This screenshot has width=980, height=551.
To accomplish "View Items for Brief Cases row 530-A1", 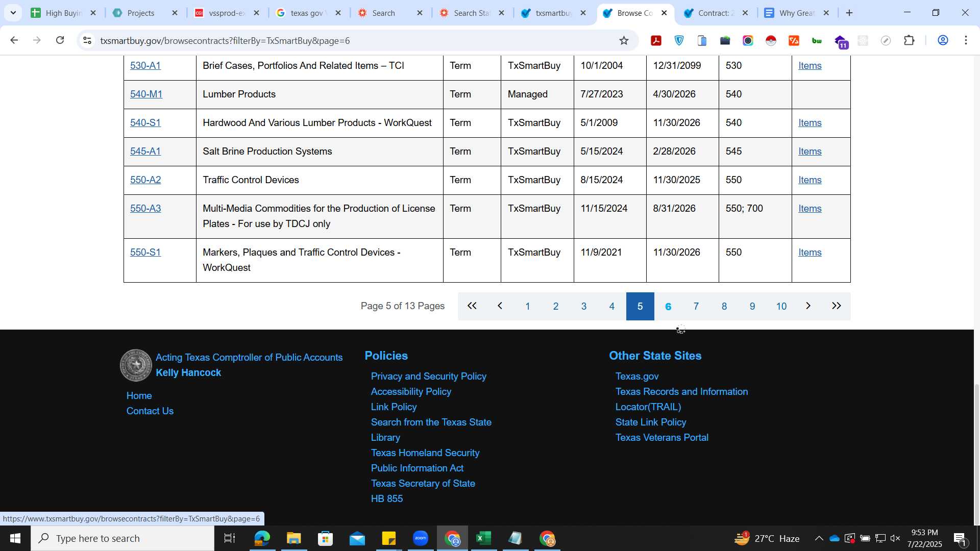I will [x=810, y=66].
